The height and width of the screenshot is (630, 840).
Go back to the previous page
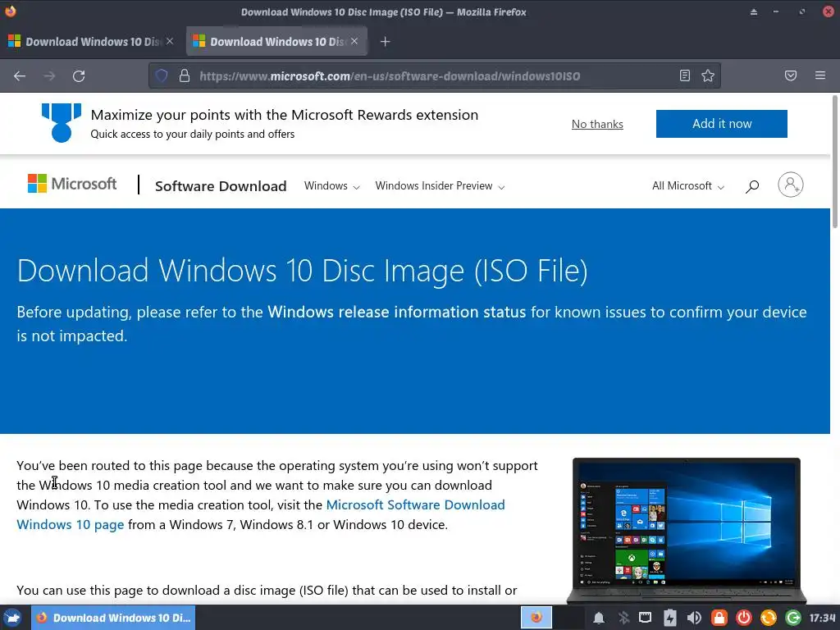tap(20, 76)
